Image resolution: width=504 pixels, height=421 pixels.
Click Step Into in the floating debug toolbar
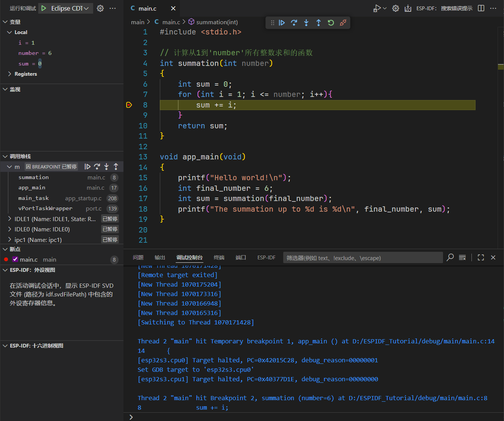pyautogui.click(x=306, y=23)
